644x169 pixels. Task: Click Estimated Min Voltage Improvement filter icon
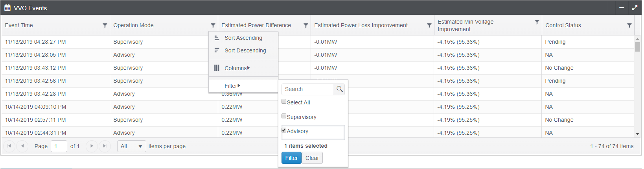click(x=537, y=22)
